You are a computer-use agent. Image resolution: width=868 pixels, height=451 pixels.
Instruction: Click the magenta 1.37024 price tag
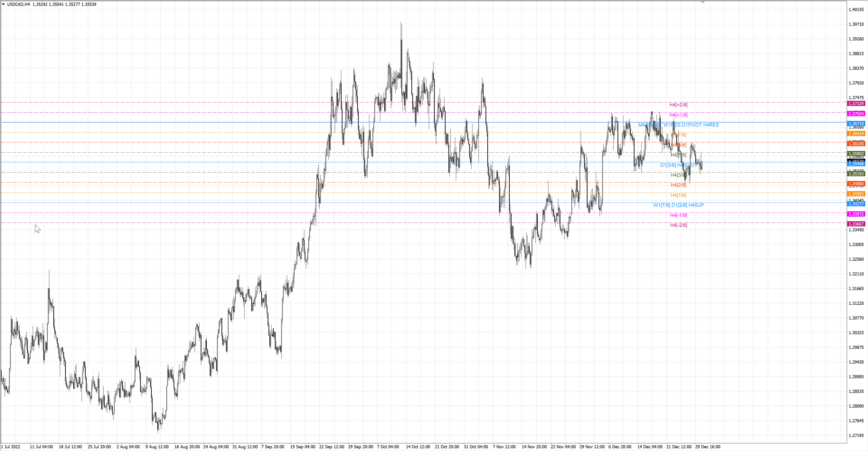[856, 114]
